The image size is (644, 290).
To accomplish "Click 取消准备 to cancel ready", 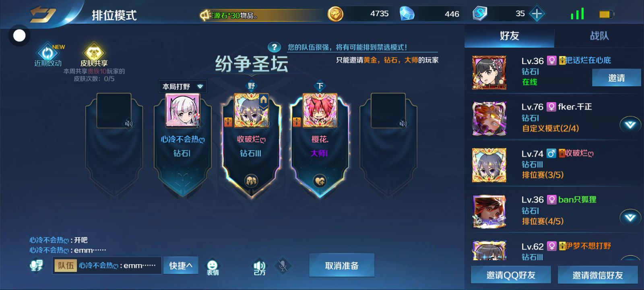I will tap(342, 265).
